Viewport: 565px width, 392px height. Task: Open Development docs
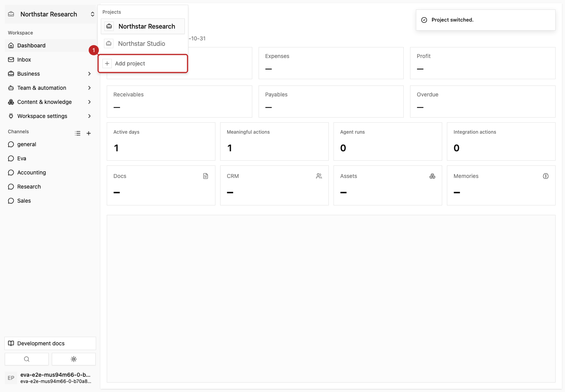(50, 343)
